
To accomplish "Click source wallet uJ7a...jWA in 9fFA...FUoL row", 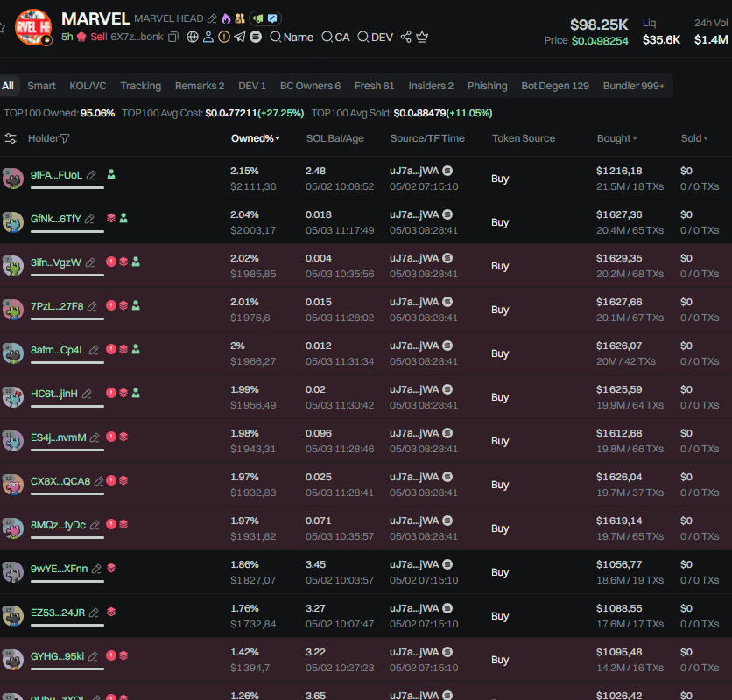I will click(414, 171).
